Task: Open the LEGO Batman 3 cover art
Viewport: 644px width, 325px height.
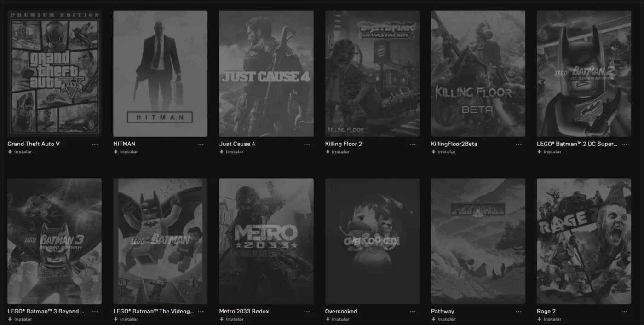Action: [x=55, y=241]
